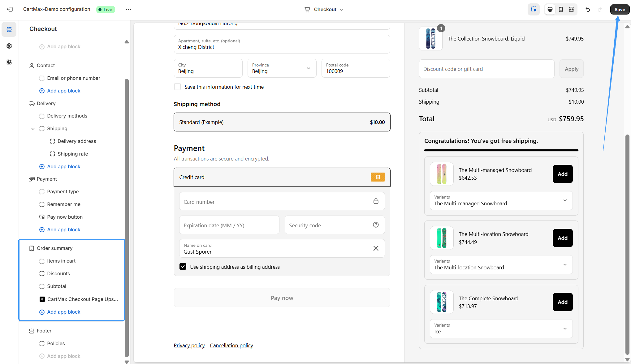The height and width of the screenshot is (364, 631).
Task: Toggle the inspector selection tool icon
Action: [x=534, y=9]
